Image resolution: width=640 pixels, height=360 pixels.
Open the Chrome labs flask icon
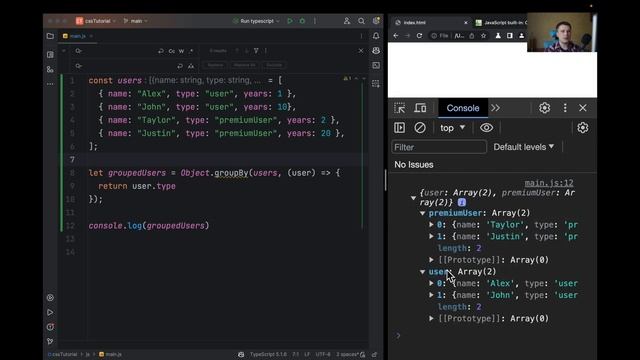coord(498,36)
